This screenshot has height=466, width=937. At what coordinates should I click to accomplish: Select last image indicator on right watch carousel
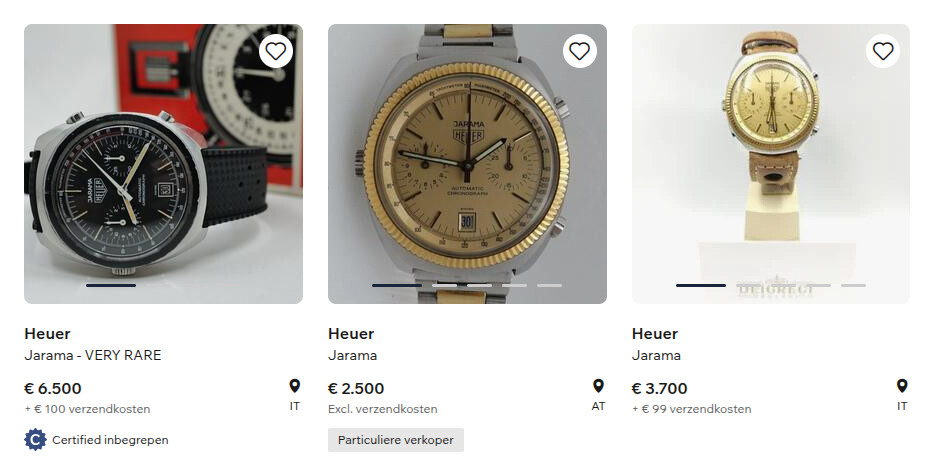click(853, 285)
